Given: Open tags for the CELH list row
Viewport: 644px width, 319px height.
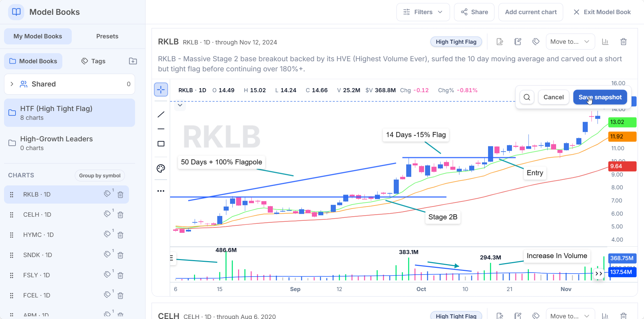Looking at the screenshot, I should (x=107, y=214).
